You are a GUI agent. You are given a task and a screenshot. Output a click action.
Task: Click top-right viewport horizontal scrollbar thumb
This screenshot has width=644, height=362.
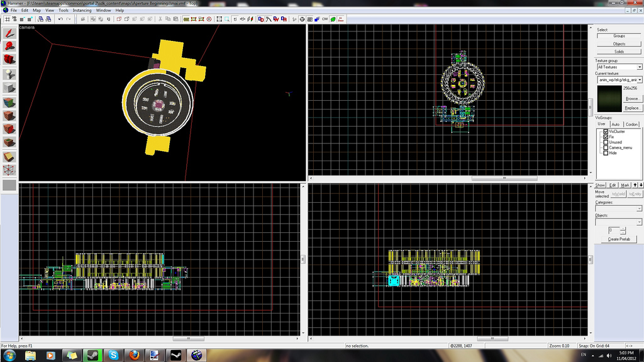[x=504, y=178]
